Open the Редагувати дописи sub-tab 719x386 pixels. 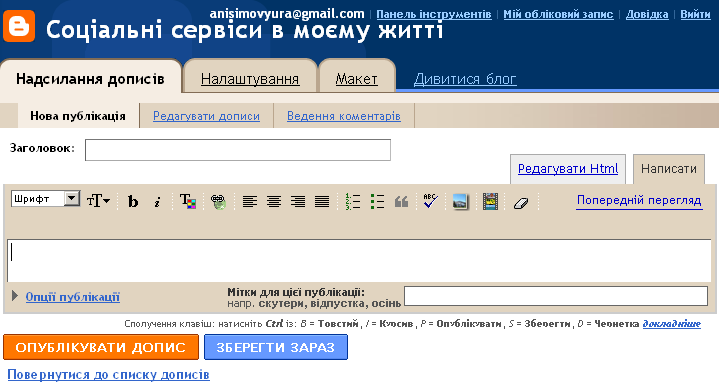tap(206, 116)
